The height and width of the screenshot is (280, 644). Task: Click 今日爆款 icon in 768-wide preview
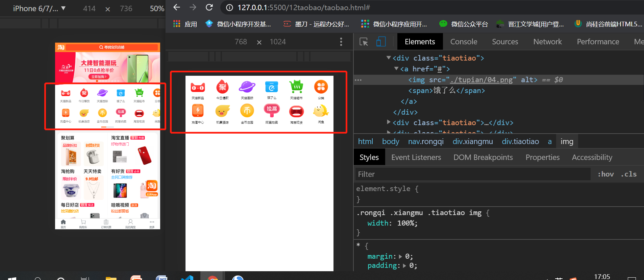(x=222, y=87)
